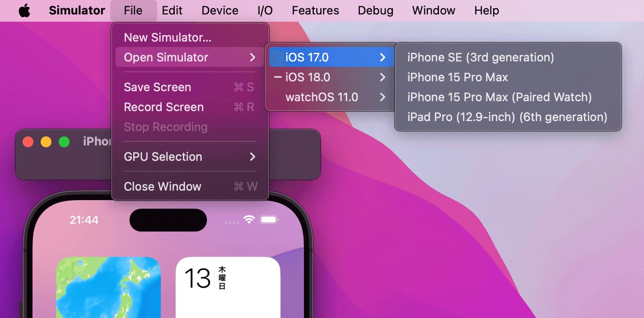Click the yellow minimize button of simulator window

click(46, 142)
